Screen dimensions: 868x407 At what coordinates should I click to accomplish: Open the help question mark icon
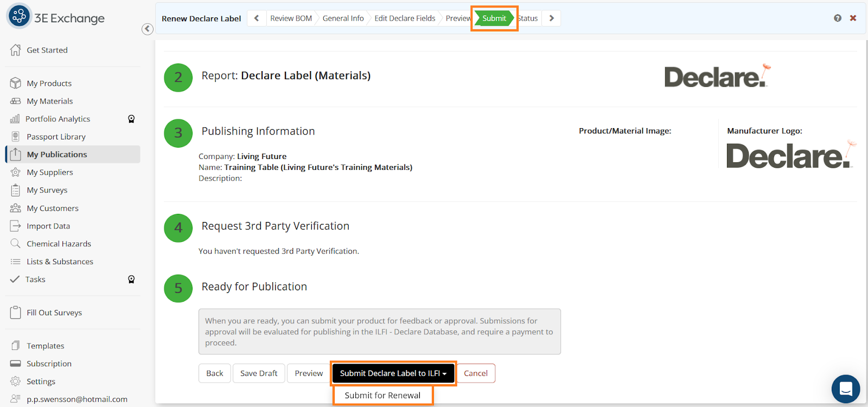(x=838, y=18)
